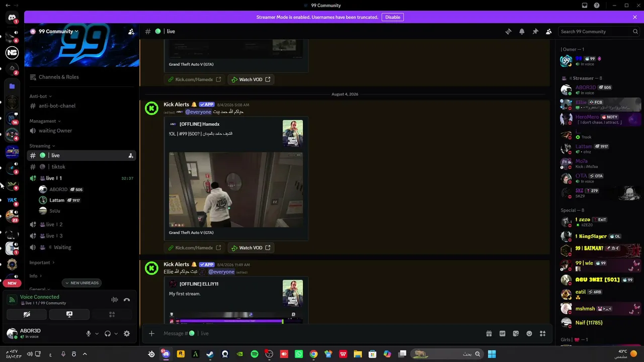Screen dimensions: 644x362
Task: Open apps launcher in message bar
Action: coord(543,333)
